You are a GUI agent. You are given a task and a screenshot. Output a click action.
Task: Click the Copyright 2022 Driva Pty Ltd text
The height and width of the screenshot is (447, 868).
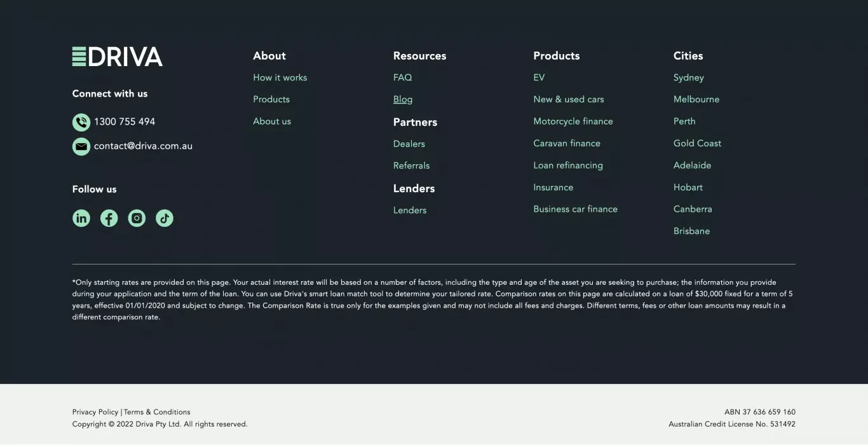[x=160, y=424]
